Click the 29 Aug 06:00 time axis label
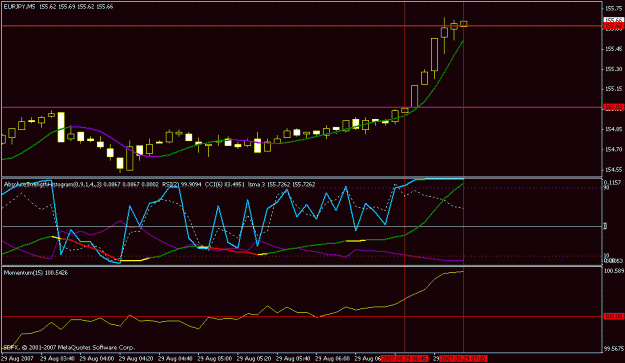 332,359
